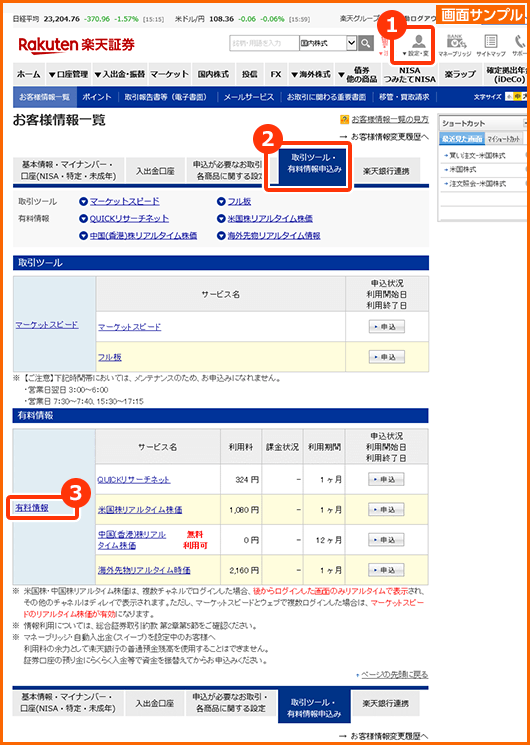The height and width of the screenshot is (745, 530).
Task: Open the 国内株式 search category dropdown
Action: point(328,43)
